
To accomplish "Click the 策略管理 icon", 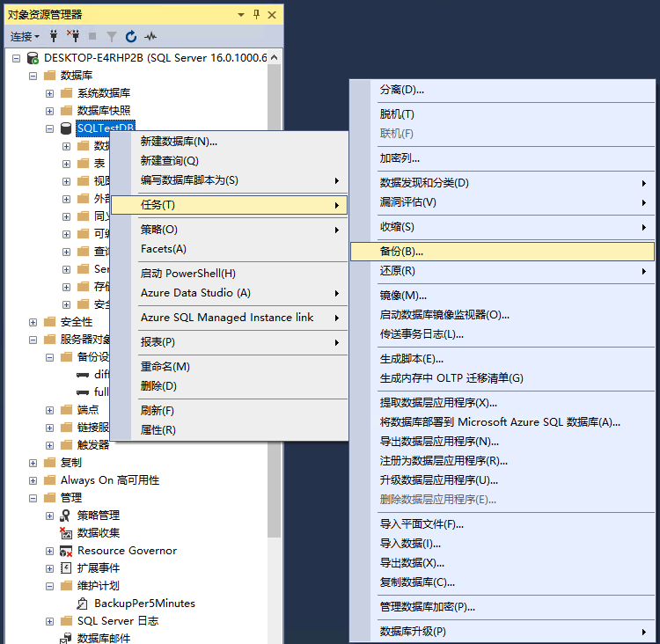I will pos(66,516).
